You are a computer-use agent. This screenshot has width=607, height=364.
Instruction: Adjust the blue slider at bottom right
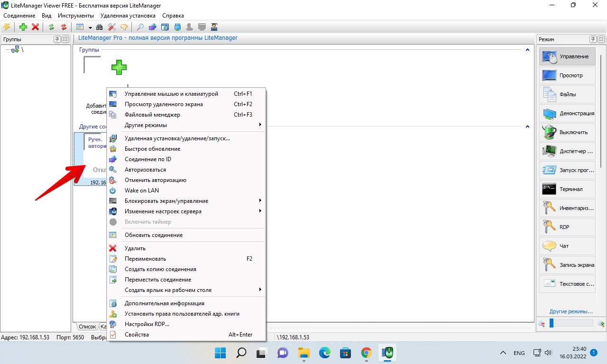click(x=551, y=323)
